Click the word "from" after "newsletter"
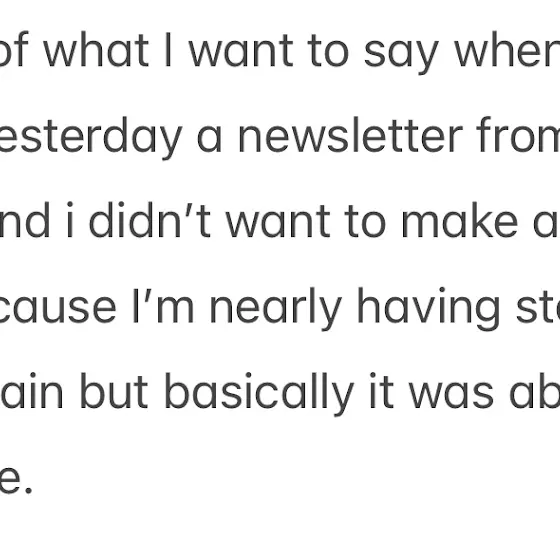This screenshot has width=560, height=560. 518,135
